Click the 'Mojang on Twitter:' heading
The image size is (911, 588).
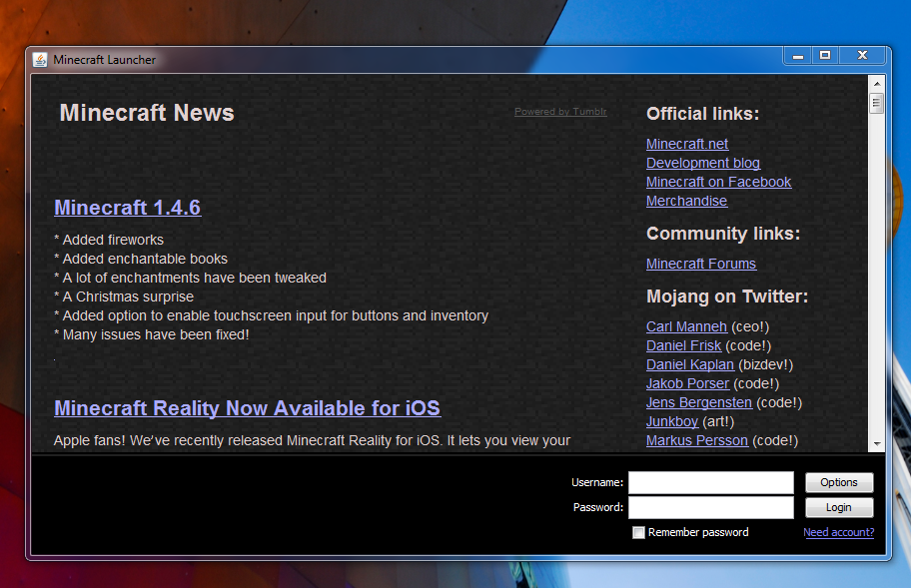click(x=727, y=296)
